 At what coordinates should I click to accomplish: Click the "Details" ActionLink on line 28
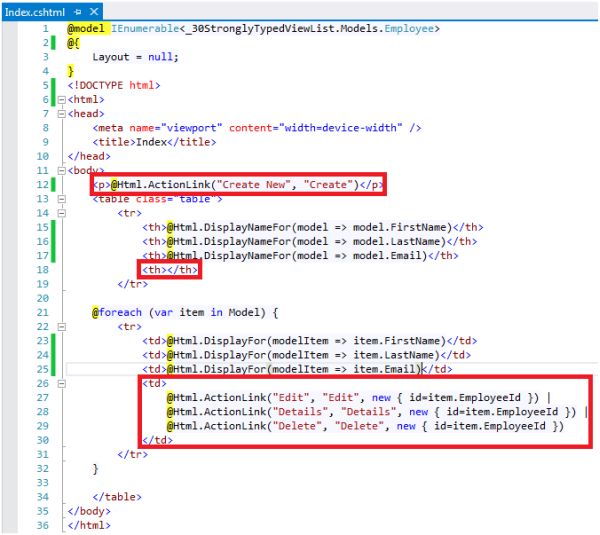[372, 412]
